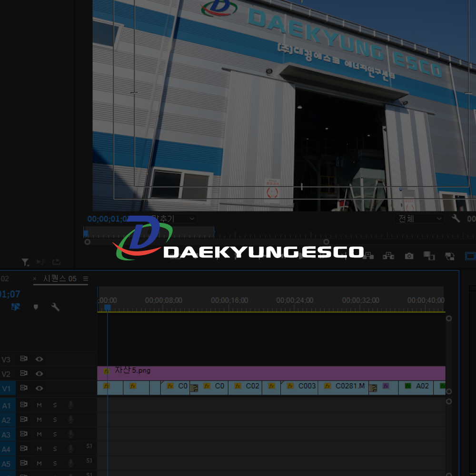Click voice-over record mic on A4

coord(71,449)
